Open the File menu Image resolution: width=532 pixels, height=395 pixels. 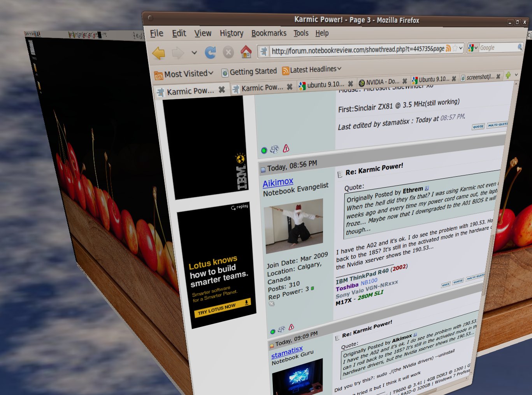coord(157,33)
